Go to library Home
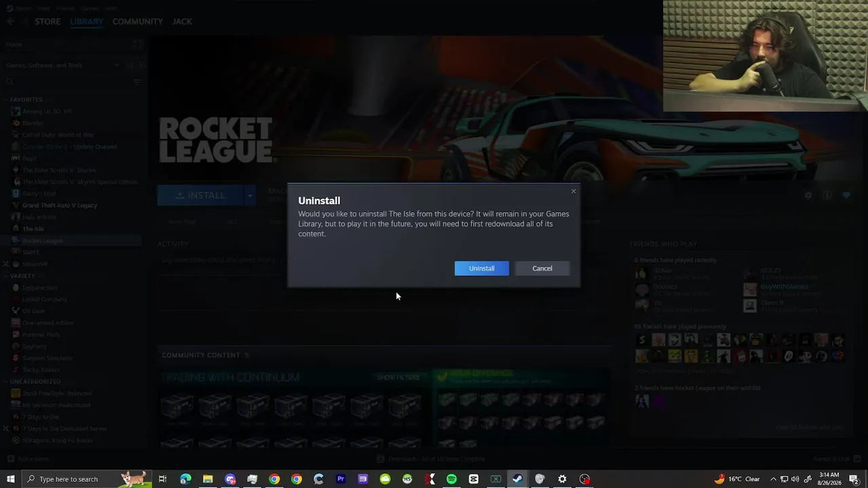This screenshot has width=868, height=488. pyautogui.click(x=14, y=45)
